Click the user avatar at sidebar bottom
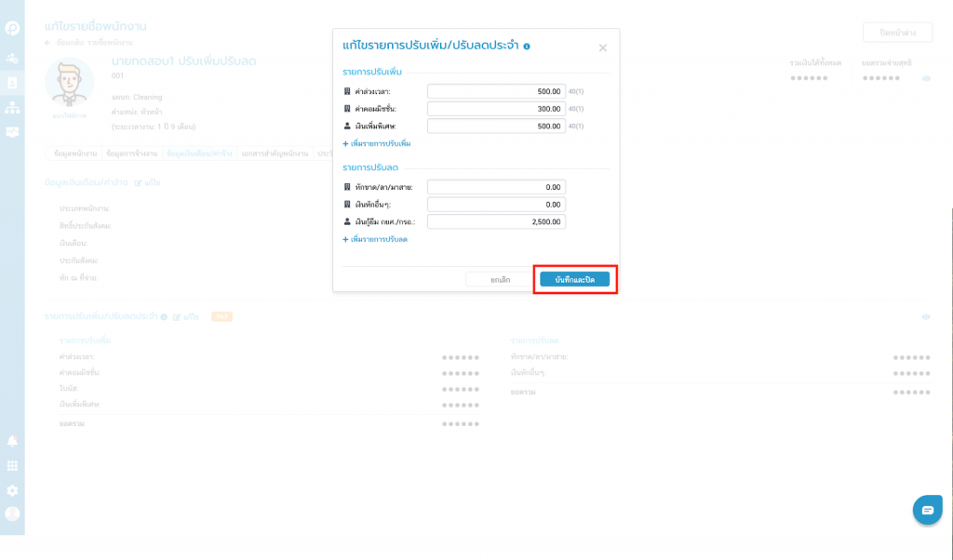953x560 pixels. pyautogui.click(x=12, y=513)
